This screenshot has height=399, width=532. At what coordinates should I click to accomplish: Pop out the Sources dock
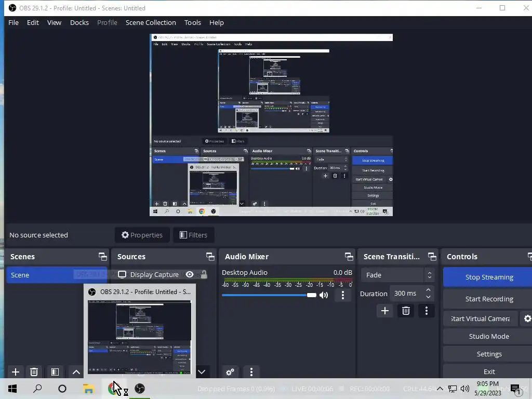click(210, 257)
